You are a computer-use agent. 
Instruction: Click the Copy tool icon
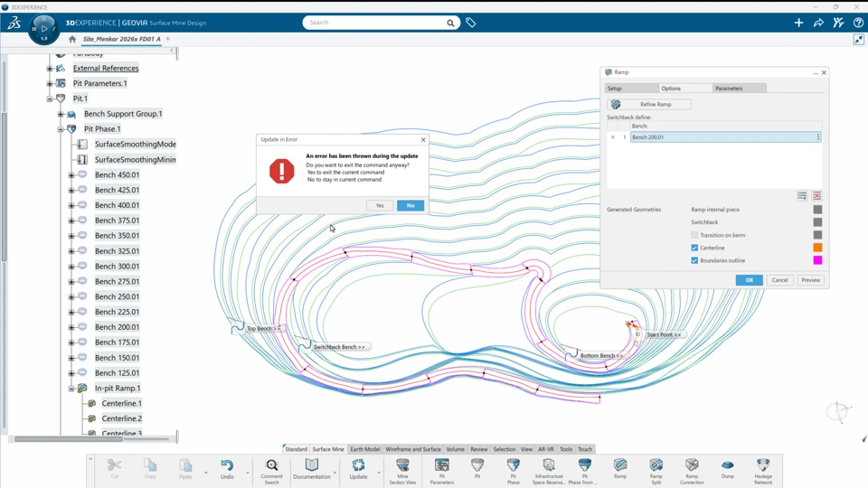pos(150,465)
